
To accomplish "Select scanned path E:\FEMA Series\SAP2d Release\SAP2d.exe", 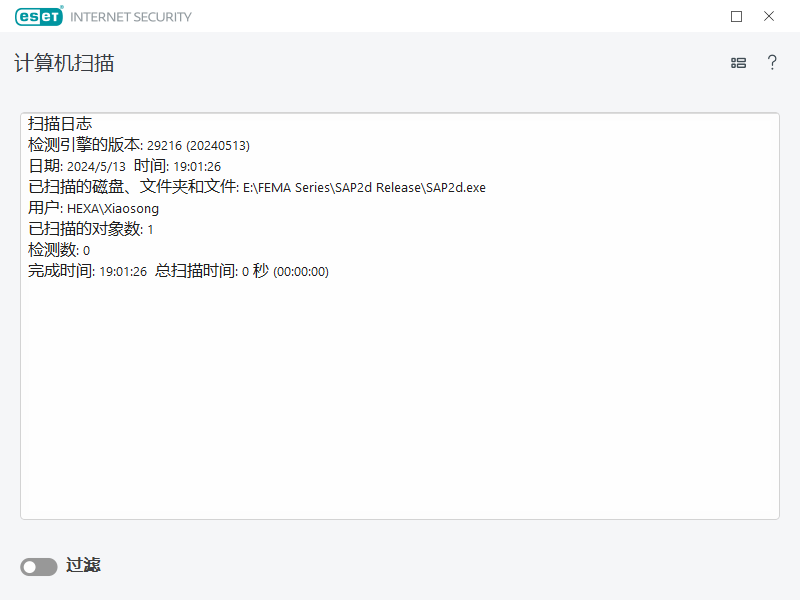I will pyautogui.click(x=364, y=188).
